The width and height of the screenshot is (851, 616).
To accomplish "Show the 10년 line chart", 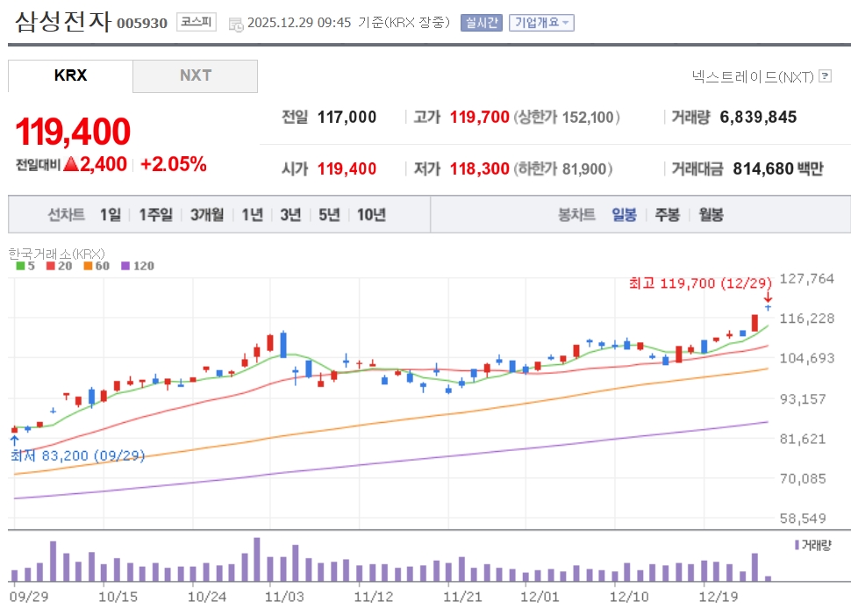I will pyautogui.click(x=371, y=215).
